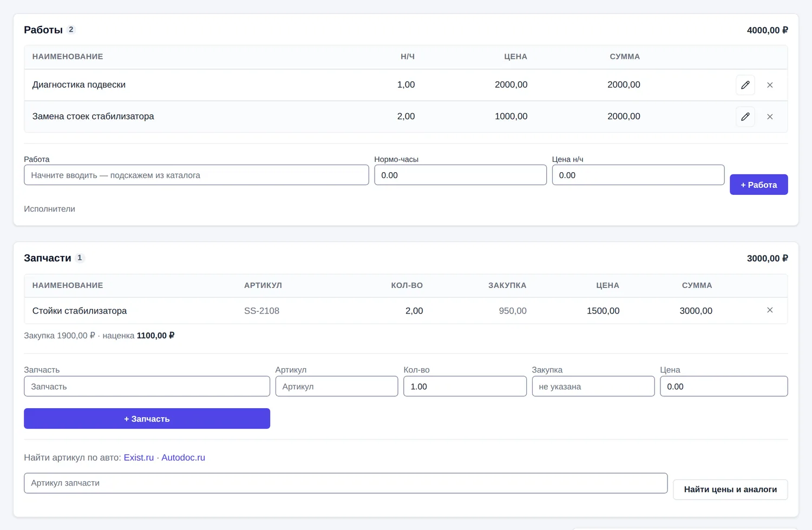Select the 1500,00 part price cell
812x530 pixels.
point(603,311)
